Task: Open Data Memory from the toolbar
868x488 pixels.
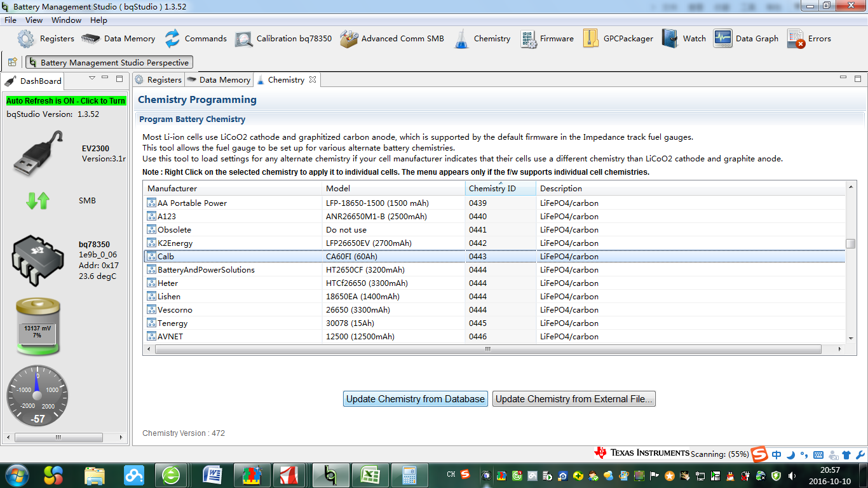Action: 118,39
